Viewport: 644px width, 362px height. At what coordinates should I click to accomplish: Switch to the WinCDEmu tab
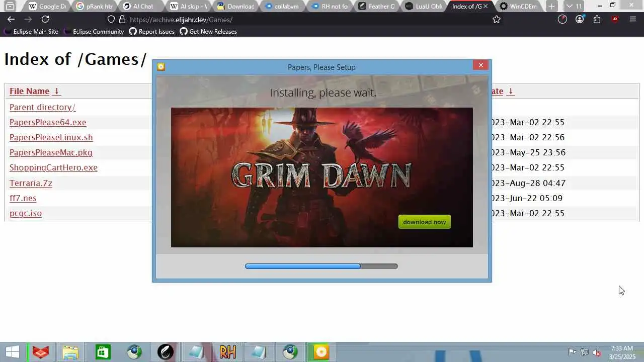pos(518,6)
